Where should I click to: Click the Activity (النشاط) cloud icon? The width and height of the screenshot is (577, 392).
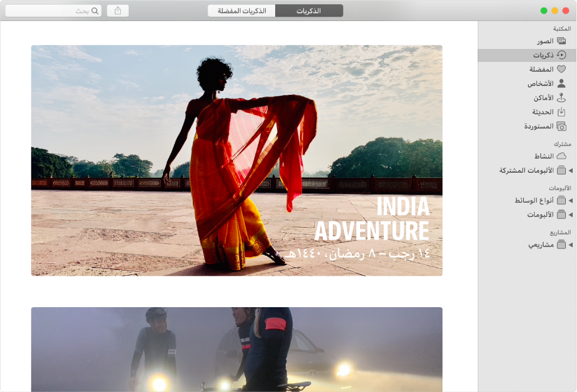(x=561, y=156)
